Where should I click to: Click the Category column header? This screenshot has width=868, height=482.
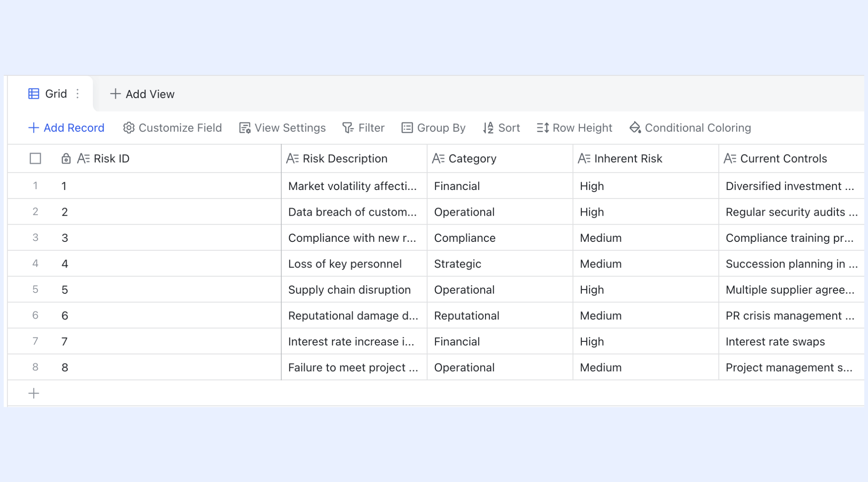(x=500, y=159)
